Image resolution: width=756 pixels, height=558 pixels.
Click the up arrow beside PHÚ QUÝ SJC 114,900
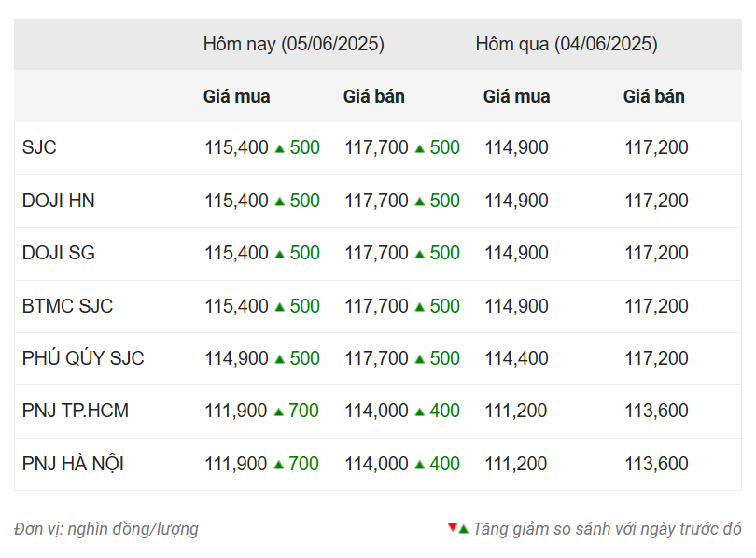pos(279,359)
